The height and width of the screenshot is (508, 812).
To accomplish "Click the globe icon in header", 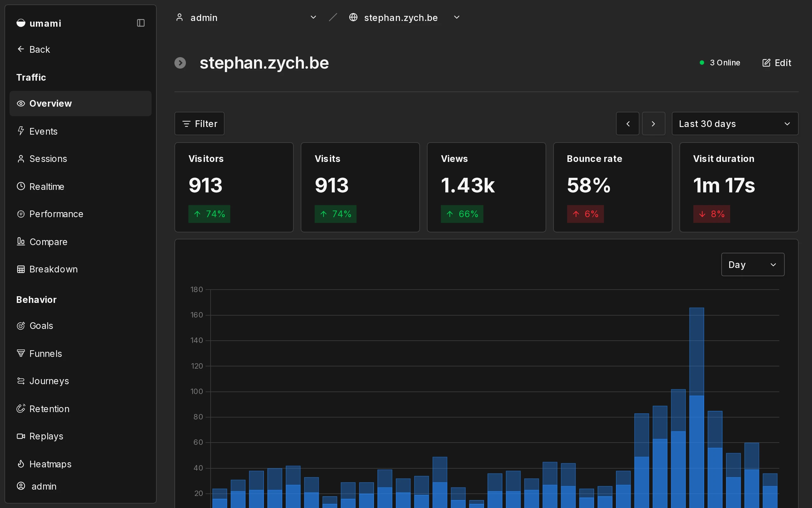I will pos(353,17).
